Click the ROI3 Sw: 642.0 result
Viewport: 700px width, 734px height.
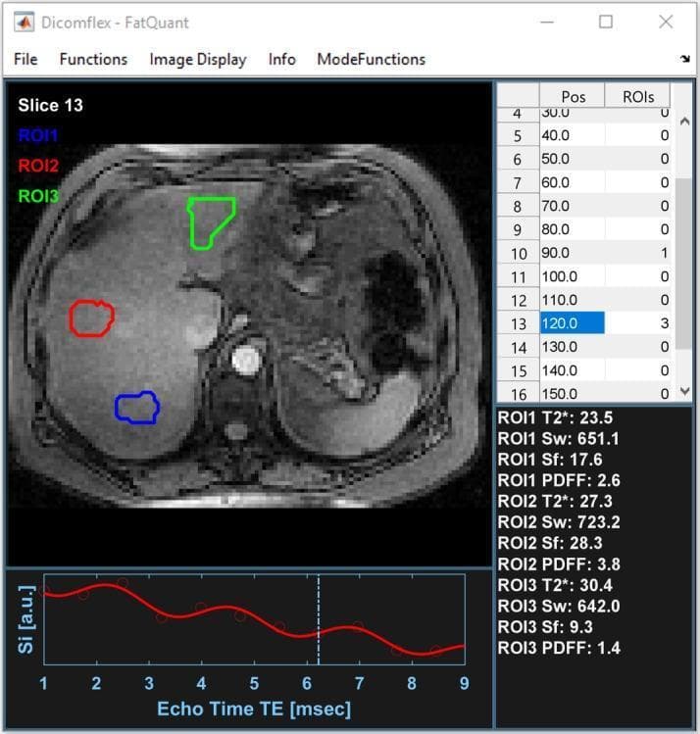pos(559,606)
